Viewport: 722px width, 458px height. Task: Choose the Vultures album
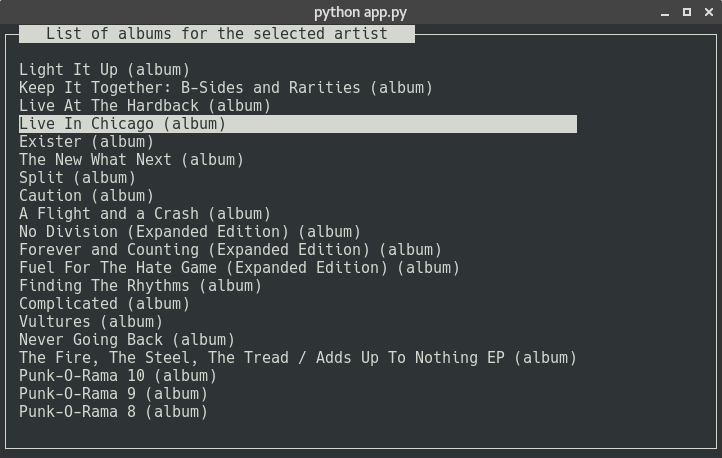[91, 322]
